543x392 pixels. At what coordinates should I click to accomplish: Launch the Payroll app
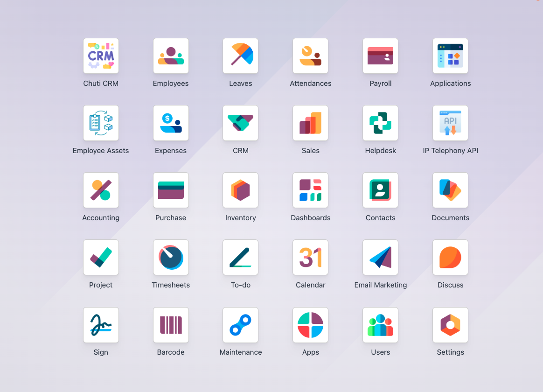[x=380, y=56]
